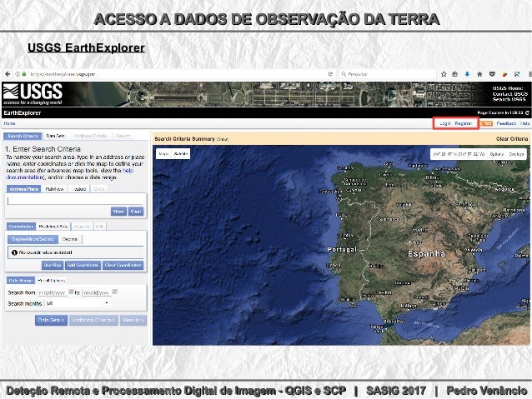Viewport: 532px width, 399px height.
Task: Select the Feature tab
Action: 79,189
